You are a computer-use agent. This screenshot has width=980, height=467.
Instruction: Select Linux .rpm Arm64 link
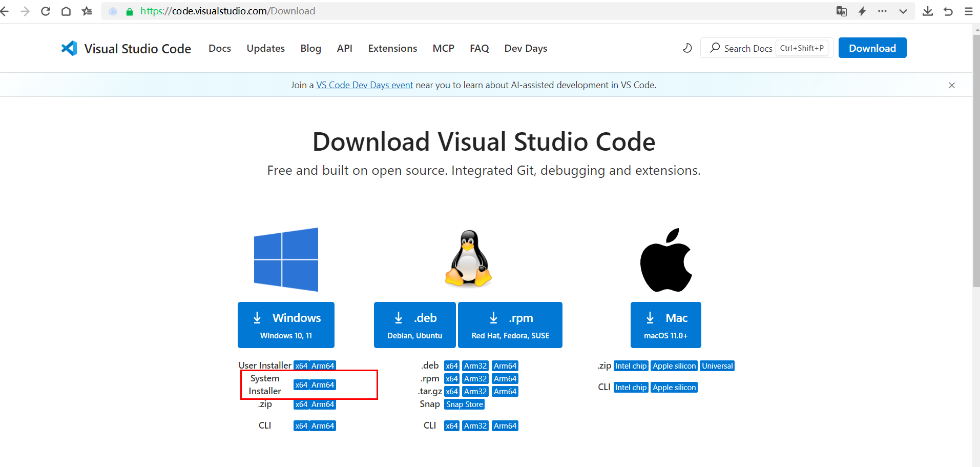pos(505,379)
